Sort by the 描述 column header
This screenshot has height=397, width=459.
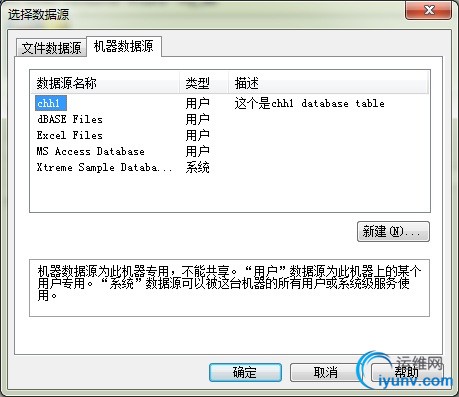pos(328,83)
